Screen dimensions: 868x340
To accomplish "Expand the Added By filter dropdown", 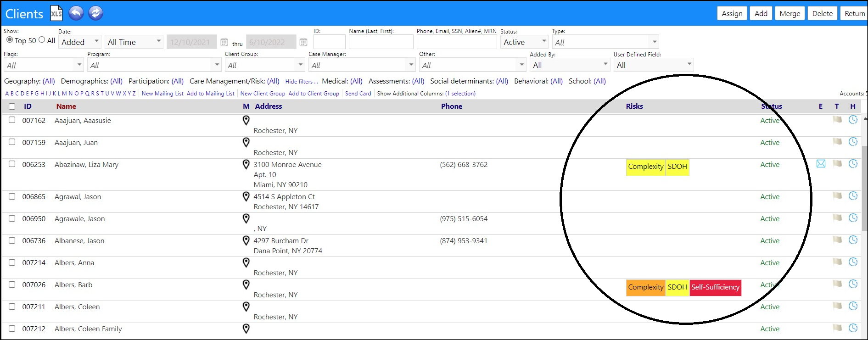I will tap(570, 65).
